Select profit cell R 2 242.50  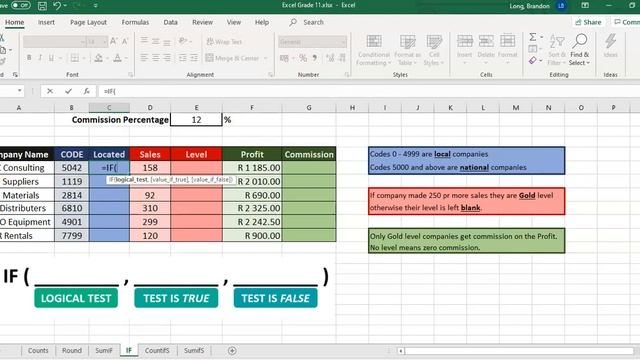(252, 222)
